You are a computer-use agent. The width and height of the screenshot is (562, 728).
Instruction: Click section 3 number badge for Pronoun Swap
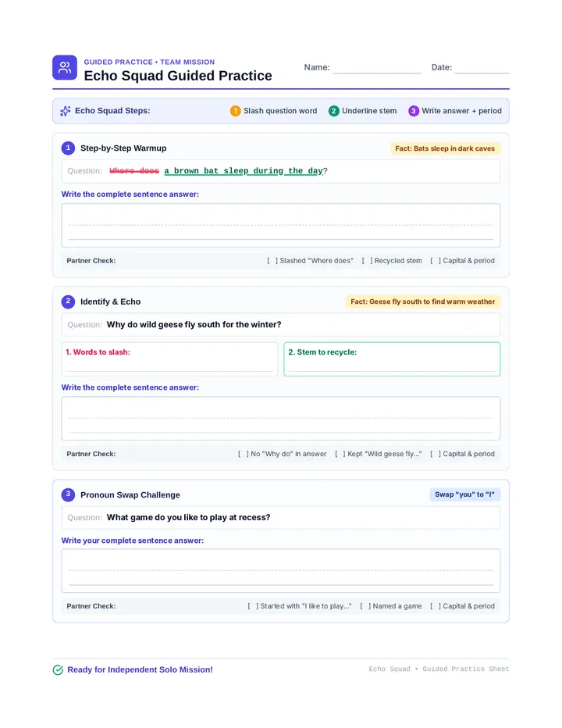[x=68, y=494]
